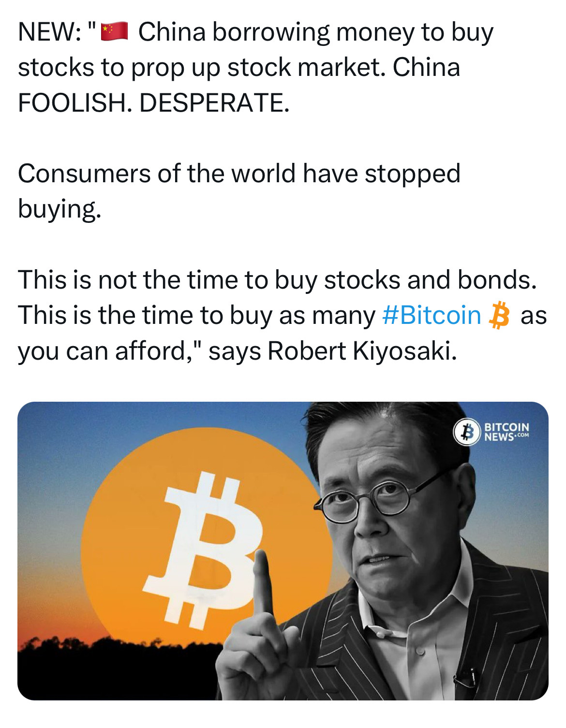The width and height of the screenshot is (566, 728).
Task: Click the Bitcoin News circular logo icon
Action: 466,432
